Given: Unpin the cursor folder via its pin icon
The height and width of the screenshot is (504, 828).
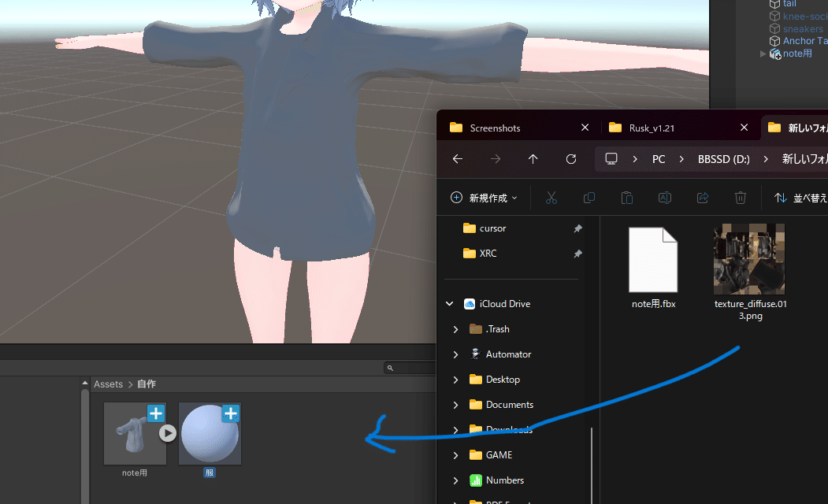Looking at the screenshot, I should (x=577, y=228).
